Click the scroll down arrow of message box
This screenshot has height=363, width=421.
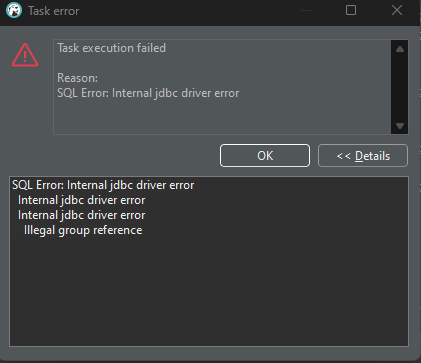click(x=400, y=126)
